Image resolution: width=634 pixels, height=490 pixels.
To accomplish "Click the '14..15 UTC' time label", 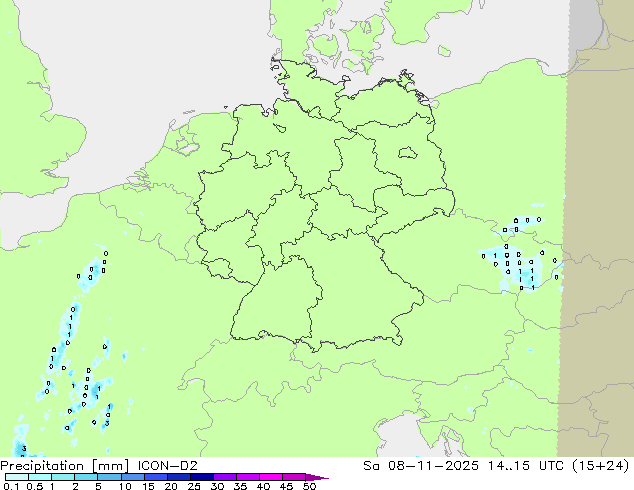I will (x=526, y=466).
